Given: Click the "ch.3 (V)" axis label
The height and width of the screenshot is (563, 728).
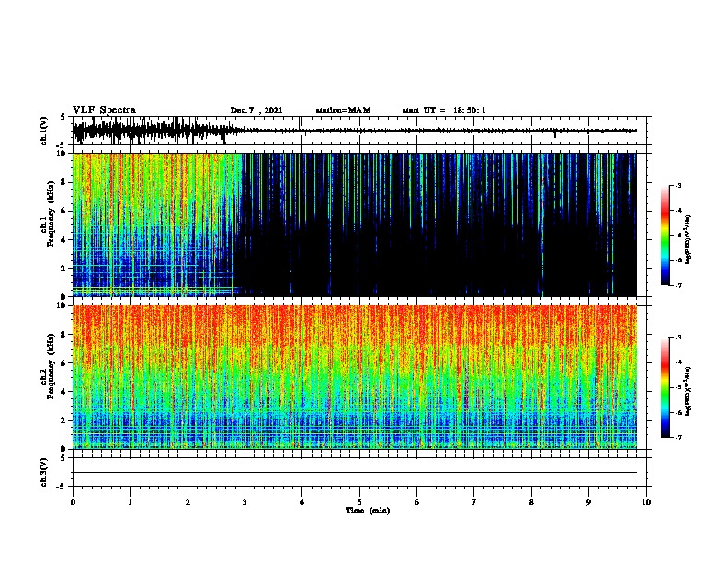Looking at the screenshot, I should coord(44,472).
